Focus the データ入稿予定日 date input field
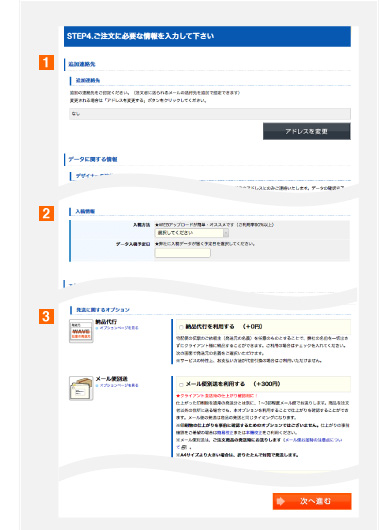Screen dimensions: 379x530 click(183, 253)
